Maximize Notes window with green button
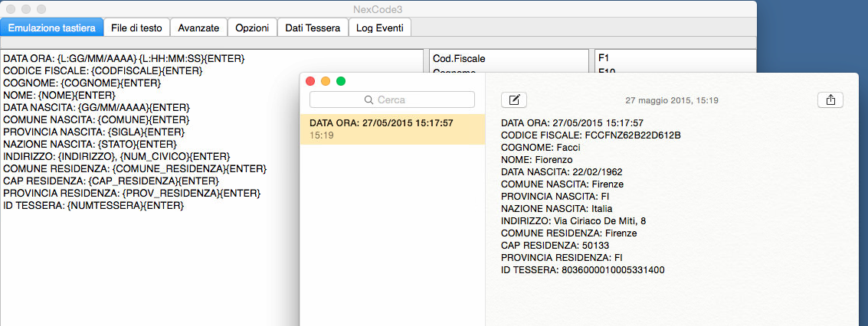 (x=341, y=81)
